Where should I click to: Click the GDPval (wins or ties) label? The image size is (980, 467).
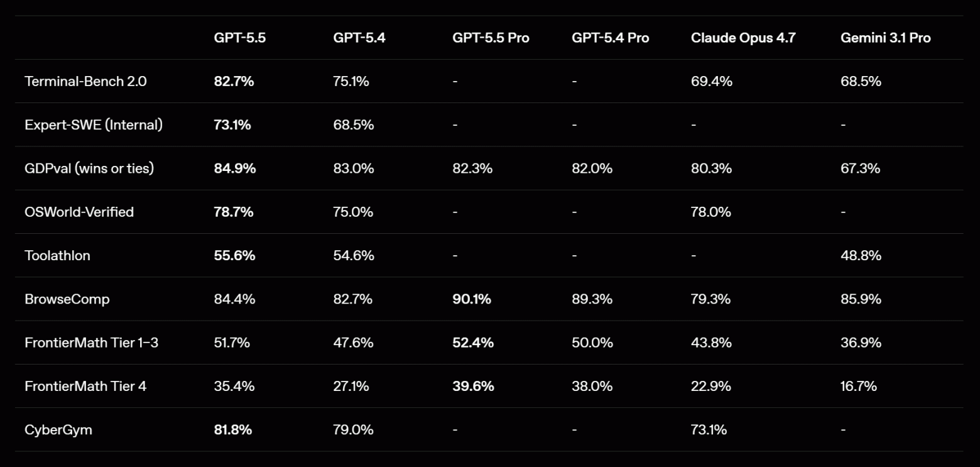(x=89, y=168)
